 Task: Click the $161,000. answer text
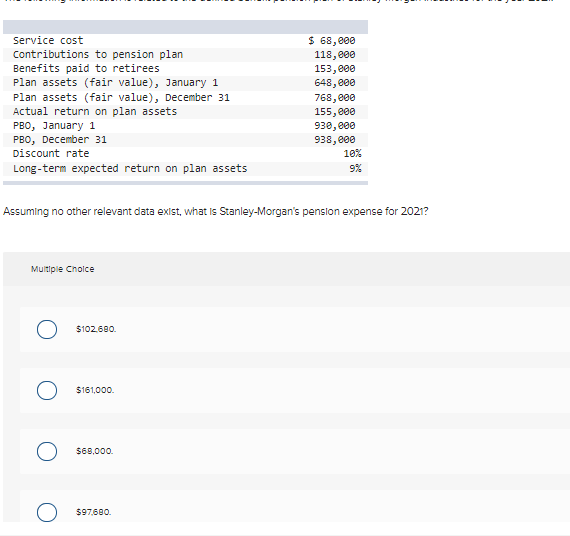[x=95, y=390]
